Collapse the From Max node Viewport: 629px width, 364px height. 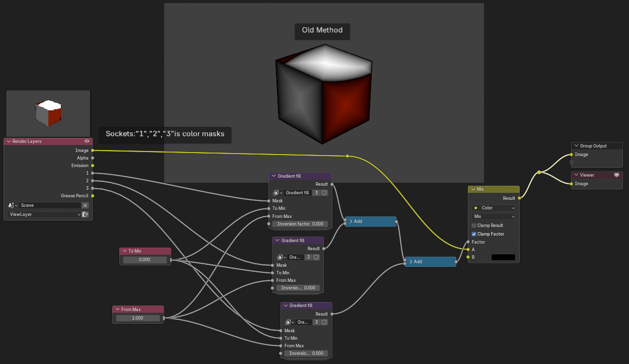tap(117, 310)
